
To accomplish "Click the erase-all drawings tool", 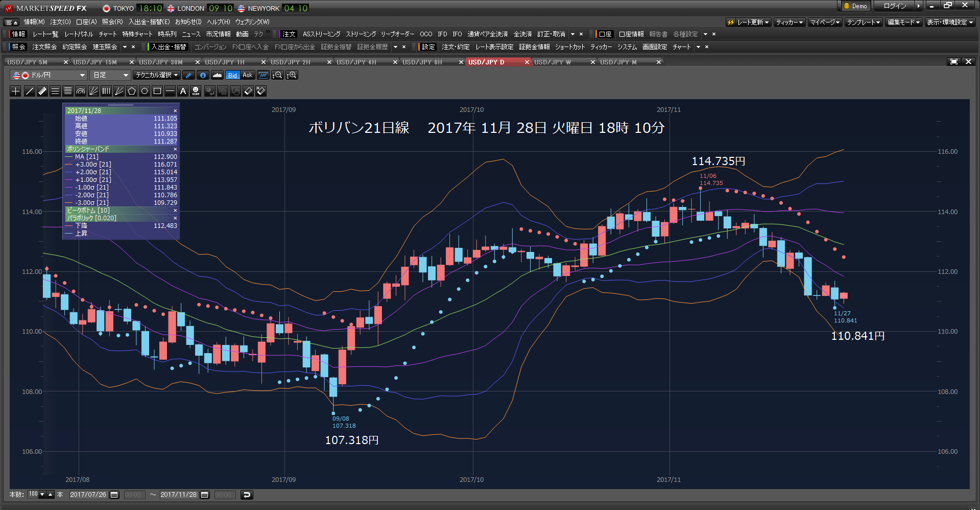I will [261, 91].
